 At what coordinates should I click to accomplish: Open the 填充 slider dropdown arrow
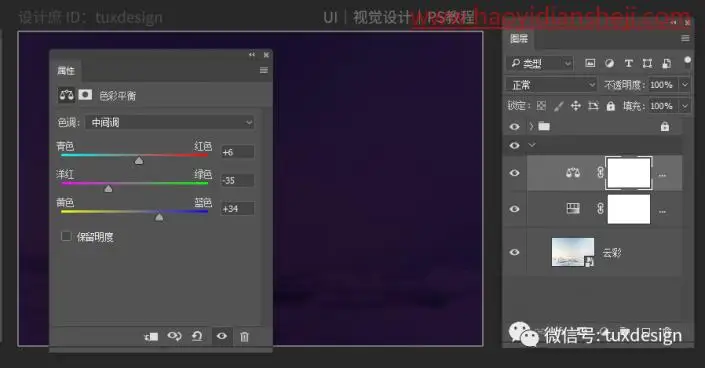tap(685, 106)
